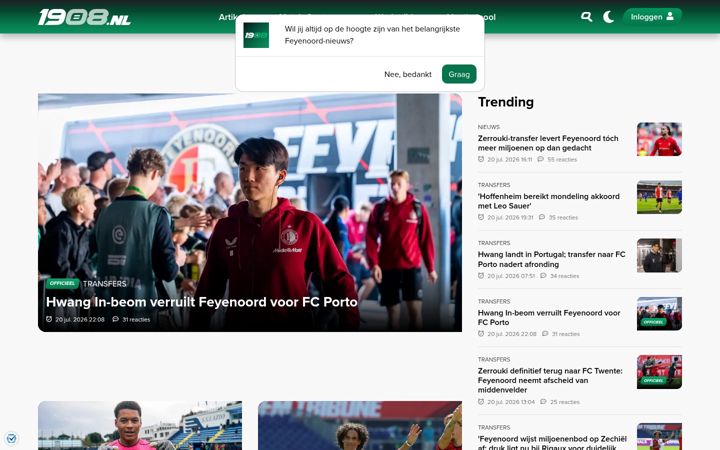The width and height of the screenshot is (720, 450).
Task: Open 35 reacties comment count
Action: [x=563, y=217]
